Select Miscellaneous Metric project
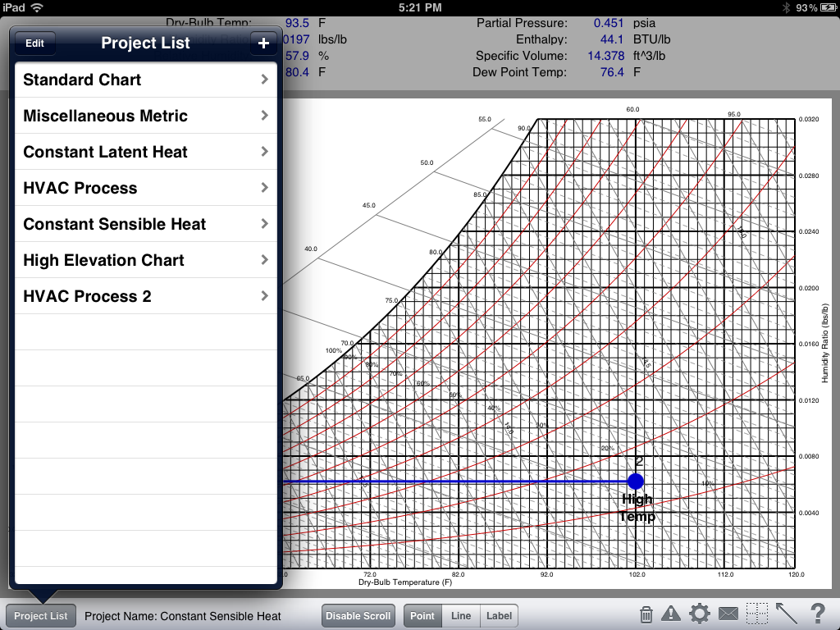The width and height of the screenshot is (840, 630). coord(146,116)
